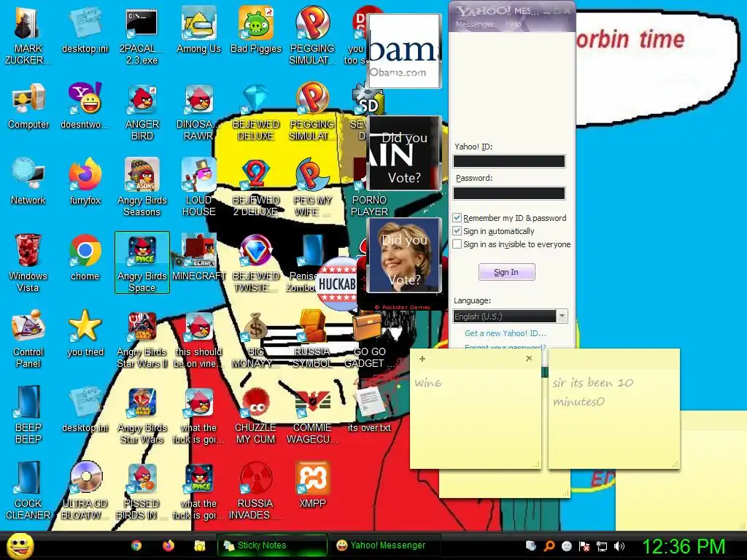Click the Hillary Did you Vote gadget
The width and height of the screenshot is (747, 560).
click(x=404, y=255)
